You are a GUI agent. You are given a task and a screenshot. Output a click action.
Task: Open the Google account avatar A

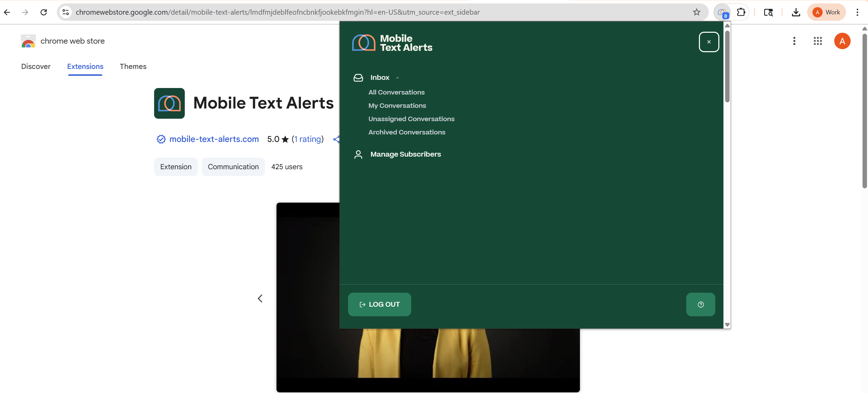click(x=842, y=41)
